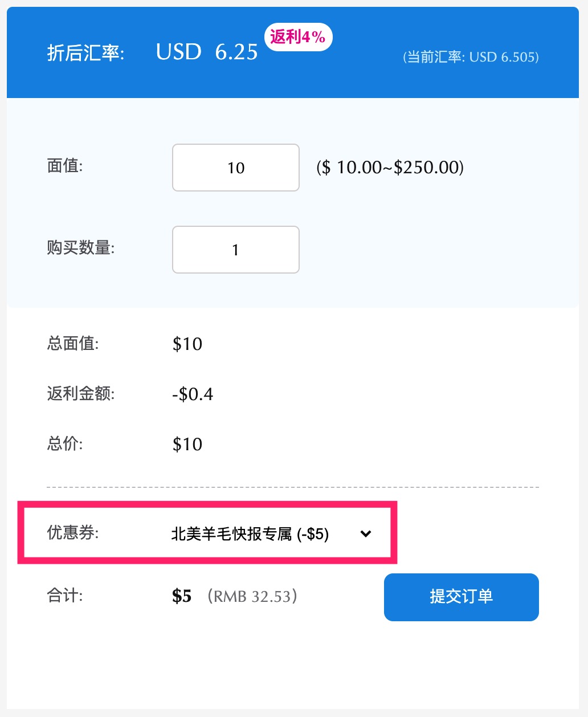Viewport: 588px width, 717px height.
Task: Click the 总价 $10 total price
Action: [x=187, y=444]
